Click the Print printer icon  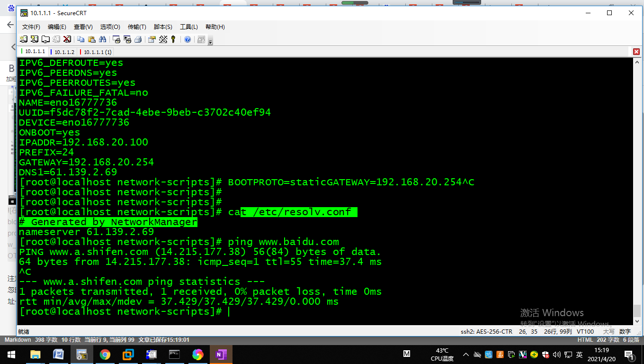coord(138,39)
